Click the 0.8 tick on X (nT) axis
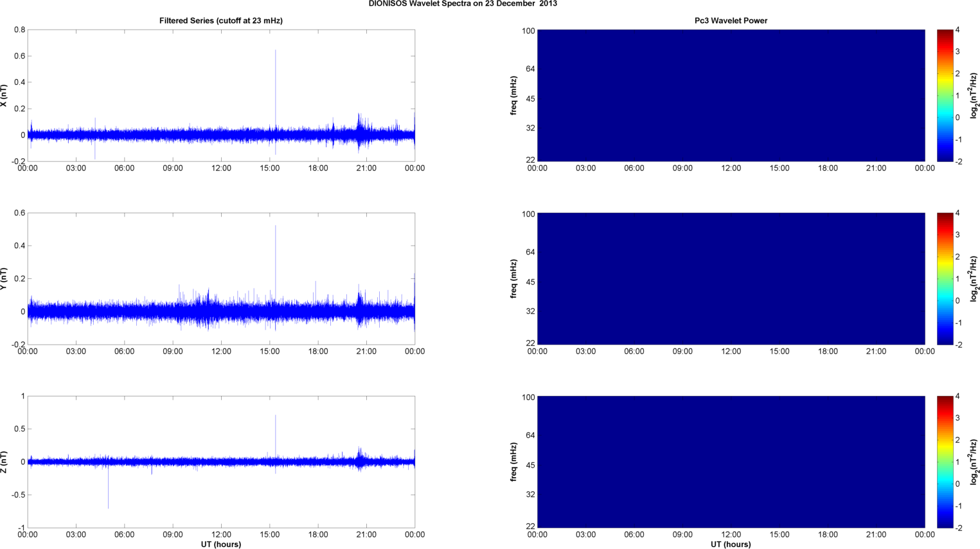Image resolution: width=980 pixels, height=549 pixels. tap(19, 30)
